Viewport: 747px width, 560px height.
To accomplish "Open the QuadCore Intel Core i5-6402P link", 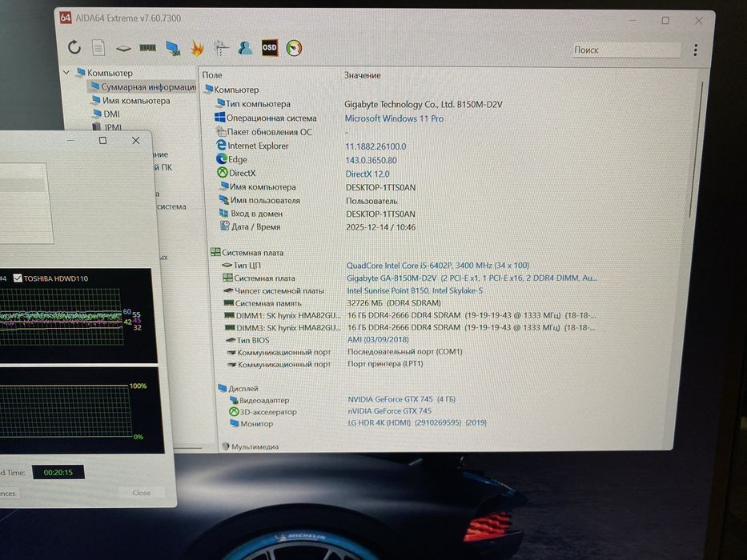I will [x=438, y=266].
